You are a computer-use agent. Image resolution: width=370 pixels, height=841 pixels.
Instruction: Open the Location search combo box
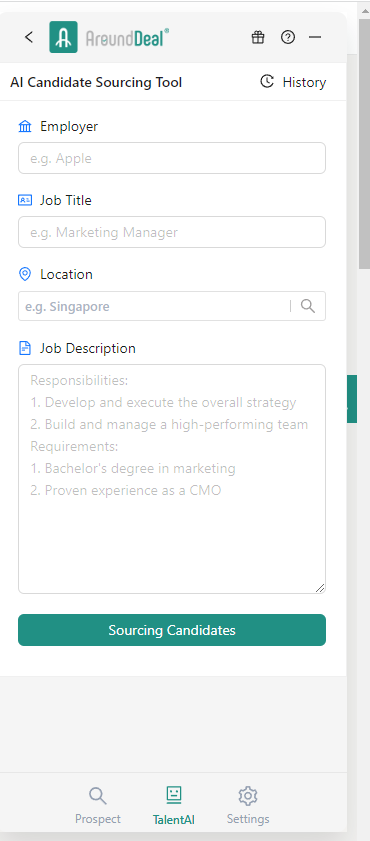point(172,306)
